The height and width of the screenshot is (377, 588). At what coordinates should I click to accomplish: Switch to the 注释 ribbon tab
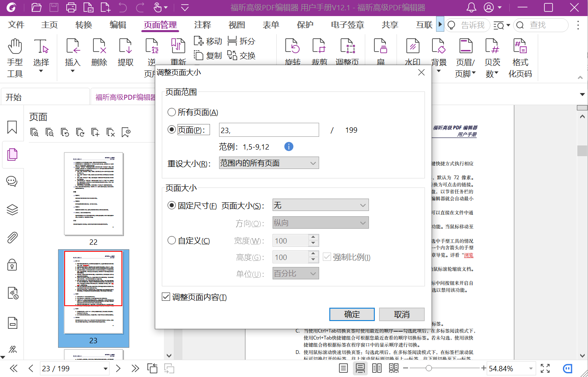point(203,25)
